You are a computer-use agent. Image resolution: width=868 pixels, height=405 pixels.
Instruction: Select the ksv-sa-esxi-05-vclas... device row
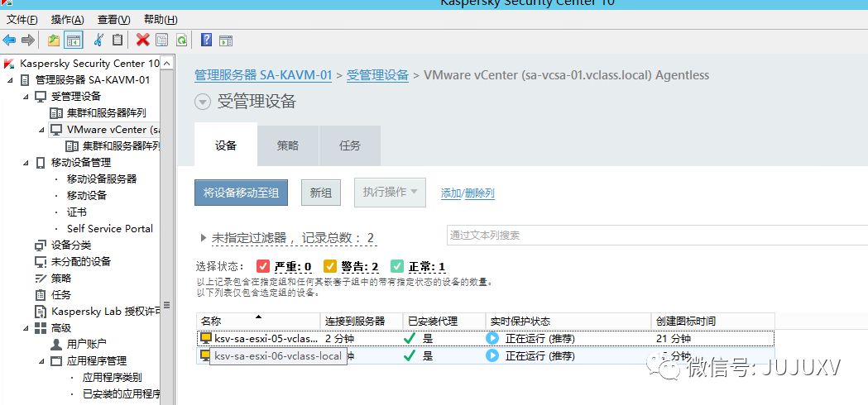point(486,338)
